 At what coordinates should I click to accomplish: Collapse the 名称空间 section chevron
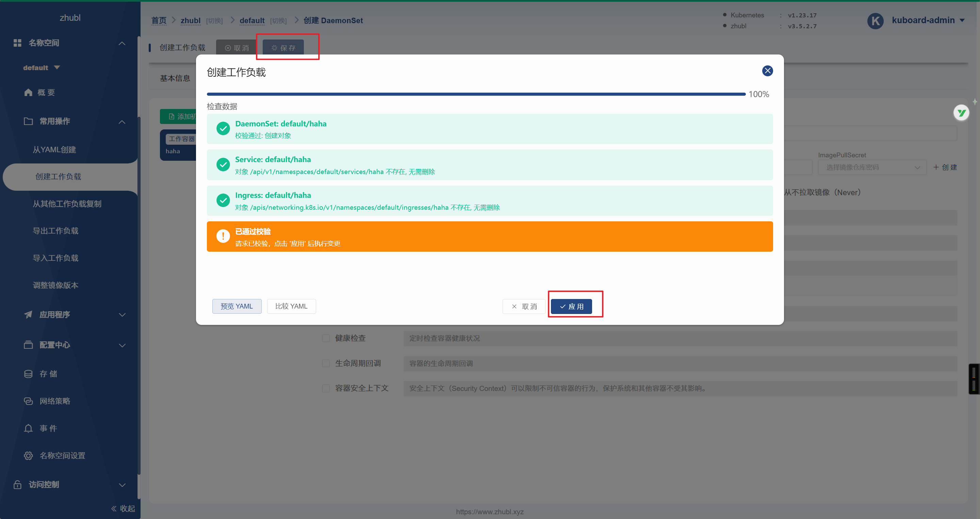pyautogui.click(x=122, y=43)
